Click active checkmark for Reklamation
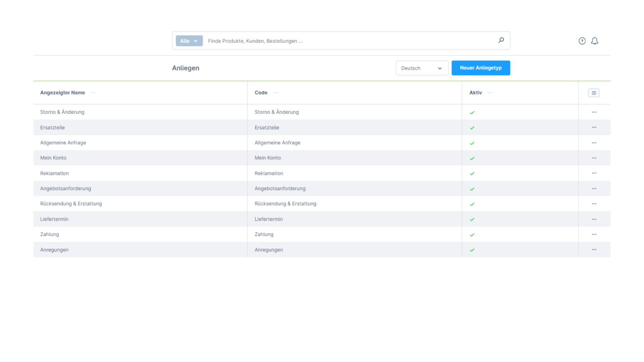644x362 pixels. (x=472, y=174)
